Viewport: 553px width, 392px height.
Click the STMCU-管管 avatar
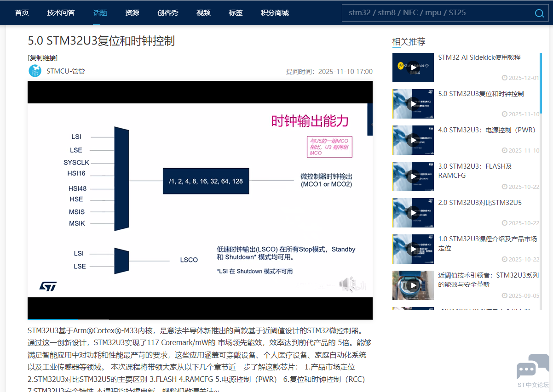click(35, 71)
